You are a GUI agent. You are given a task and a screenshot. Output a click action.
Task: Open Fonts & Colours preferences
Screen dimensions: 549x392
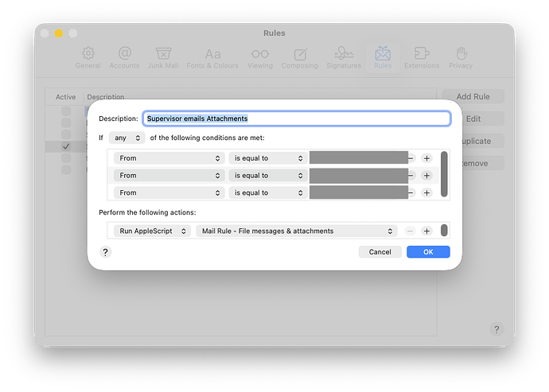pyautogui.click(x=212, y=58)
